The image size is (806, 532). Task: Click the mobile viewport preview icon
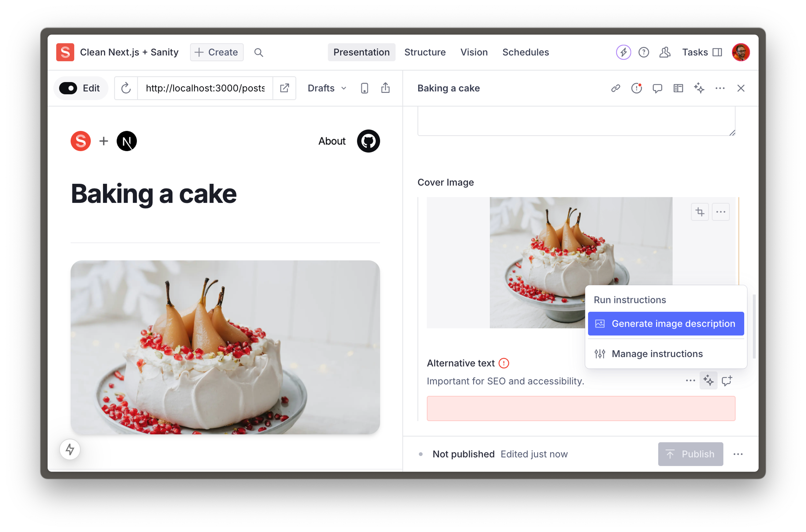click(364, 88)
